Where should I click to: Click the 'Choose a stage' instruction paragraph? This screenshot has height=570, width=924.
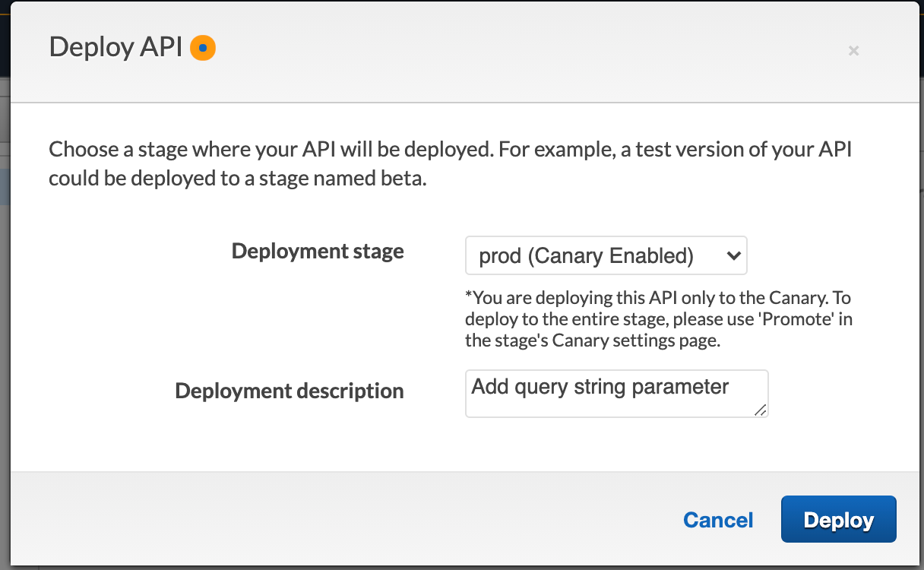click(450, 163)
